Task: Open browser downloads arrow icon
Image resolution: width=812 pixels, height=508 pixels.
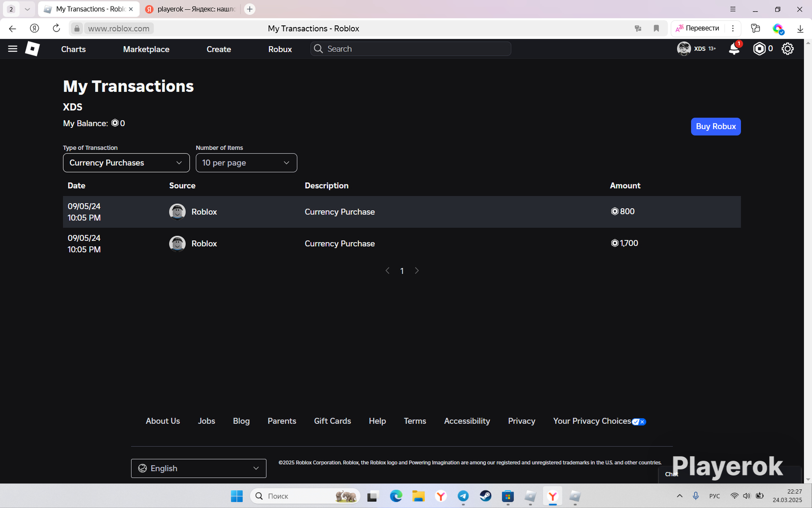Action: [x=800, y=29]
